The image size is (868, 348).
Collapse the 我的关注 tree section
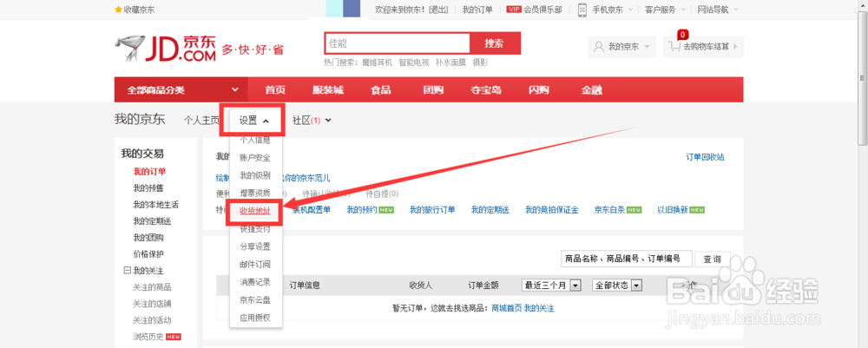126,271
